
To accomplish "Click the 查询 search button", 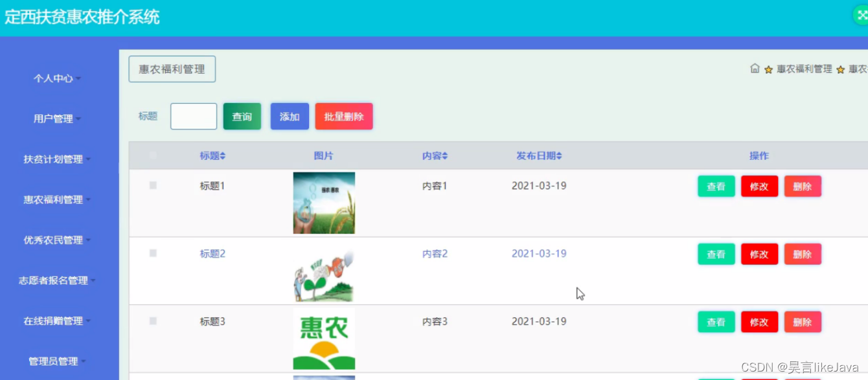I will pyautogui.click(x=242, y=117).
